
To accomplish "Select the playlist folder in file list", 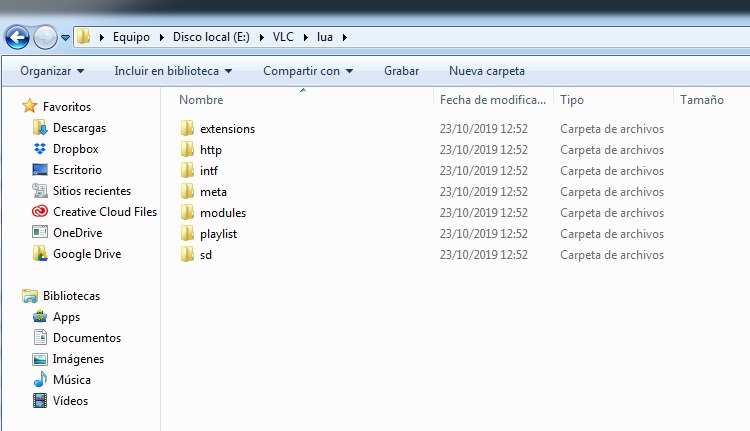I will [218, 234].
